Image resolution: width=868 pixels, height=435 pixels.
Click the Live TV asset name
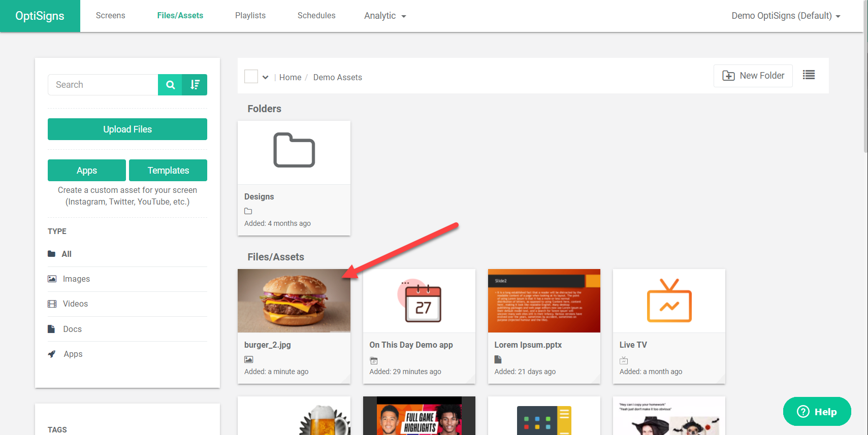click(633, 345)
